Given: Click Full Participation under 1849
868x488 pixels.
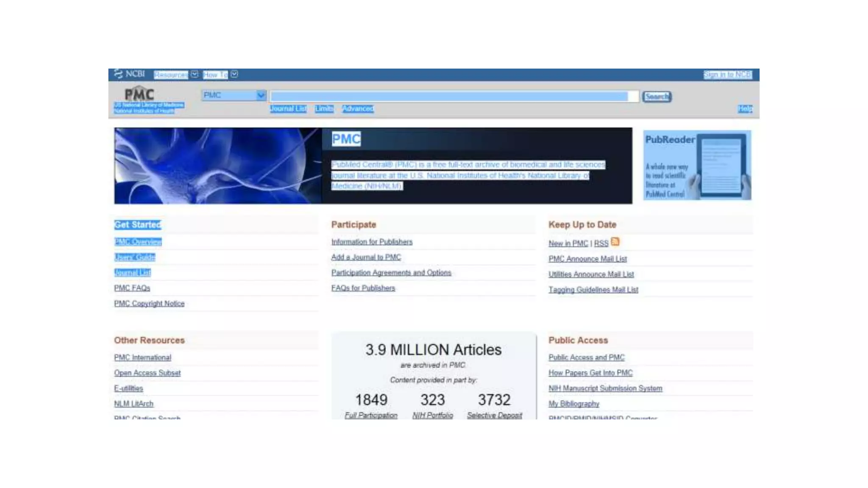Looking at the screenshot, I should 371,415.
